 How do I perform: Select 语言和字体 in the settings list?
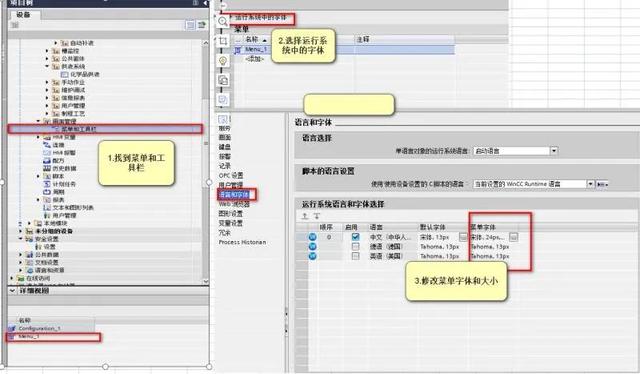[x=233, y=195]
